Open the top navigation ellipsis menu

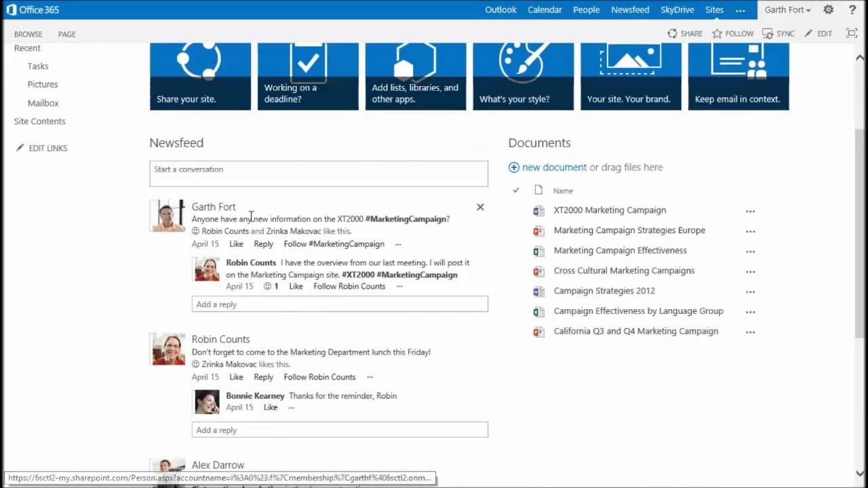coord(740,10)
